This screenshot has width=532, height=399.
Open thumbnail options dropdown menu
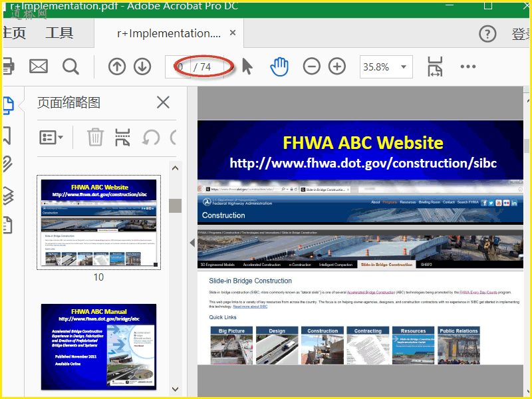51,138
